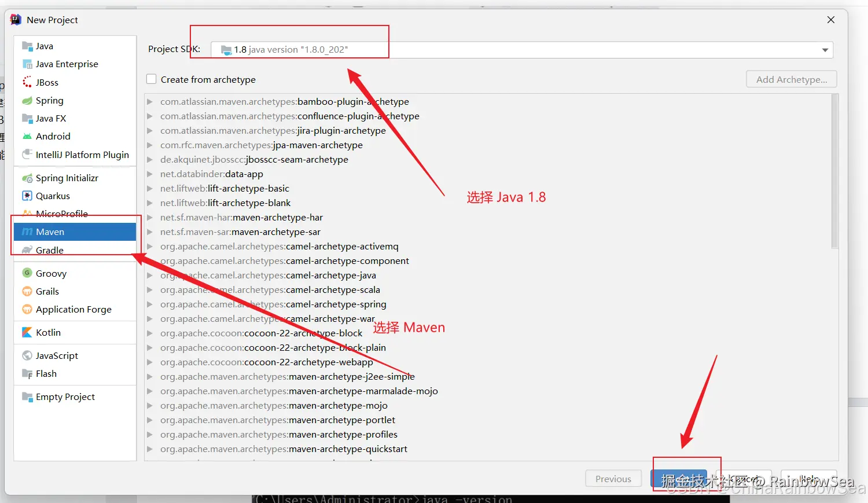Expand lift-archetype-basic entry
Image resolution: width=868 pixels, height=503 pixels.
pos(150,189)
